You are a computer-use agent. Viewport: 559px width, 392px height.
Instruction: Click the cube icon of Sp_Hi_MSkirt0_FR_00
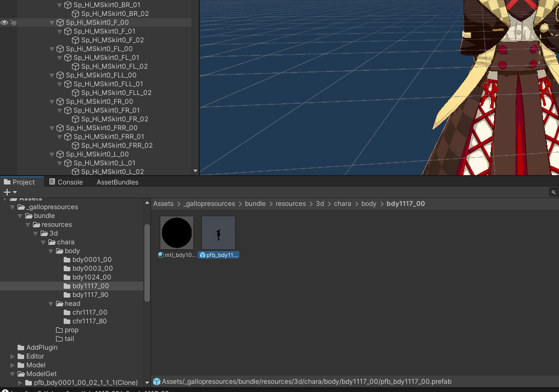tap(60, 102)
